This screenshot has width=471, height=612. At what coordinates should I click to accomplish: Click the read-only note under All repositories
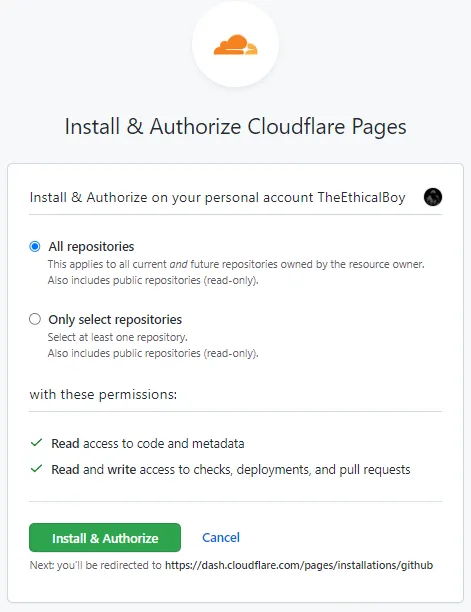[x=153, y=280]
